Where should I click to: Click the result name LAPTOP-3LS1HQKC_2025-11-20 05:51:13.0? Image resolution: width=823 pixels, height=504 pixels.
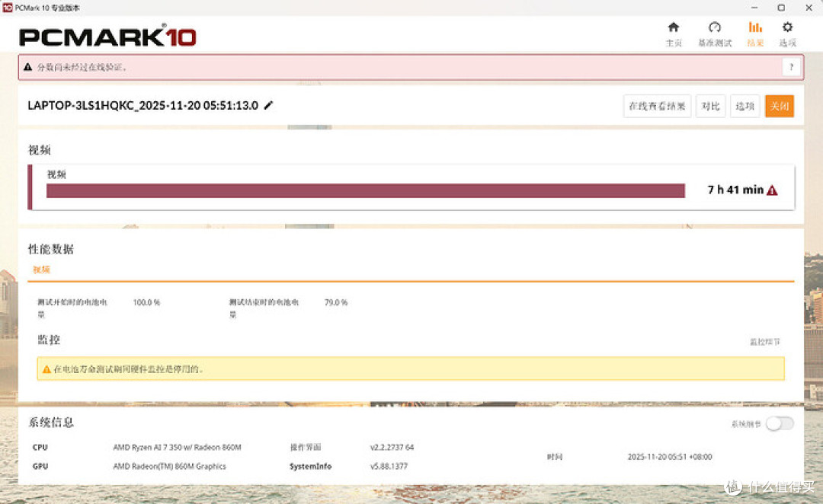(x=143, y=105)
